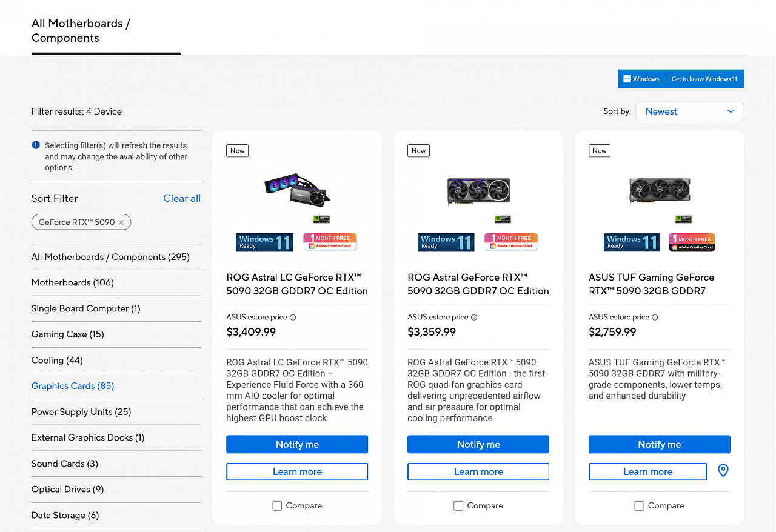The width and height of the screenshot is (776, 532).
Task: Filter by Optical Drives (9)
Action: coord(68,490)
